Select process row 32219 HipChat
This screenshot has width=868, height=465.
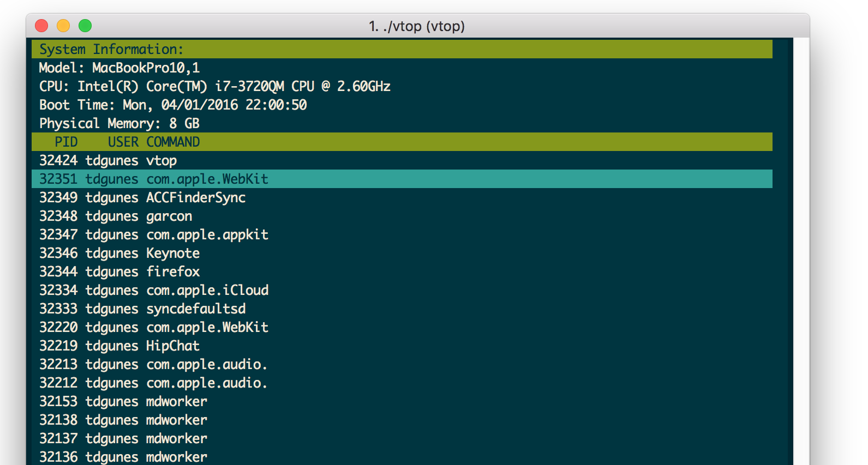tap(402, 346)
